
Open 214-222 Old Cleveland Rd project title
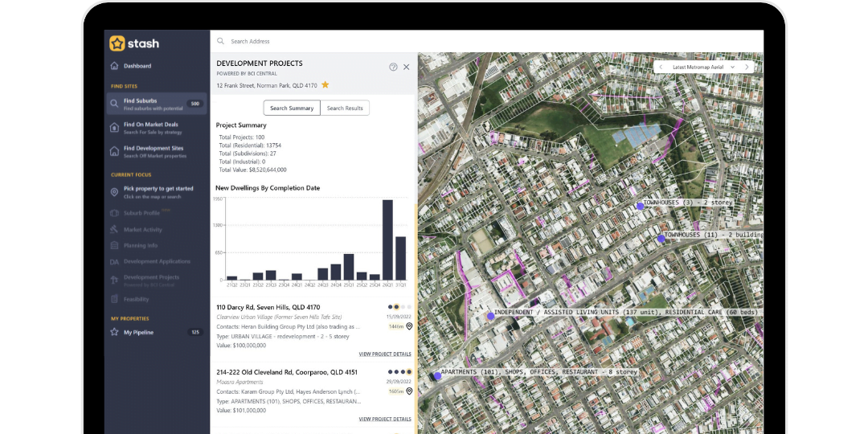[x=287, y=372]
